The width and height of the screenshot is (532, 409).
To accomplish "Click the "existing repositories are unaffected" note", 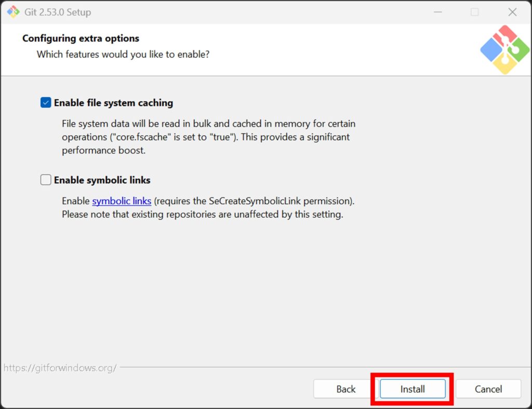I will pyautogui.click(x=203, y=214).
